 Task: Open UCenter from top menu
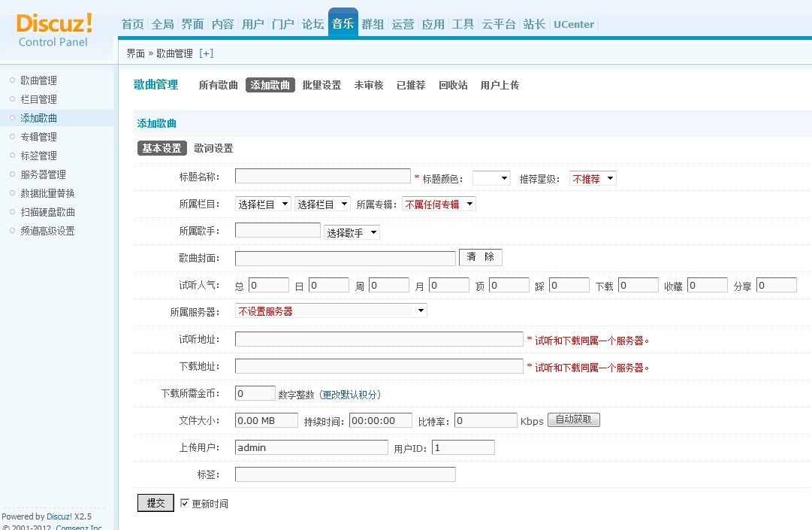coord(574,24)
